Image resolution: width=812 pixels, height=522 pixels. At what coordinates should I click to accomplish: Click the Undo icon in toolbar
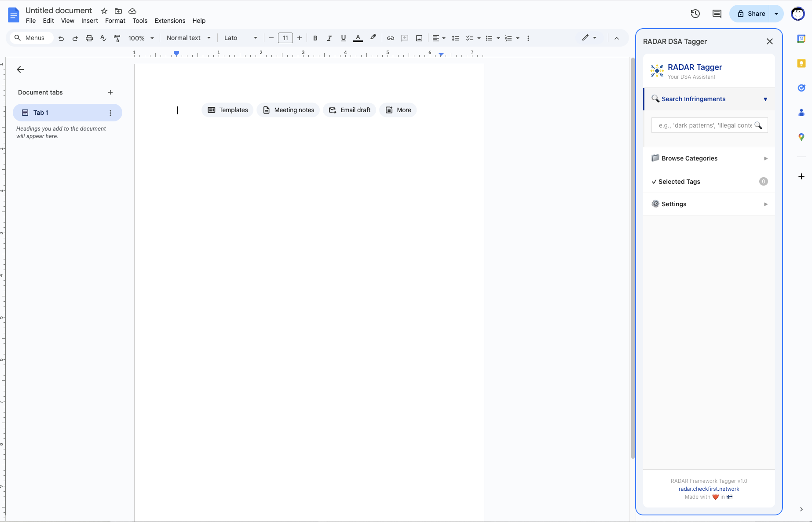pyautogui.click(x=61, y=38)
